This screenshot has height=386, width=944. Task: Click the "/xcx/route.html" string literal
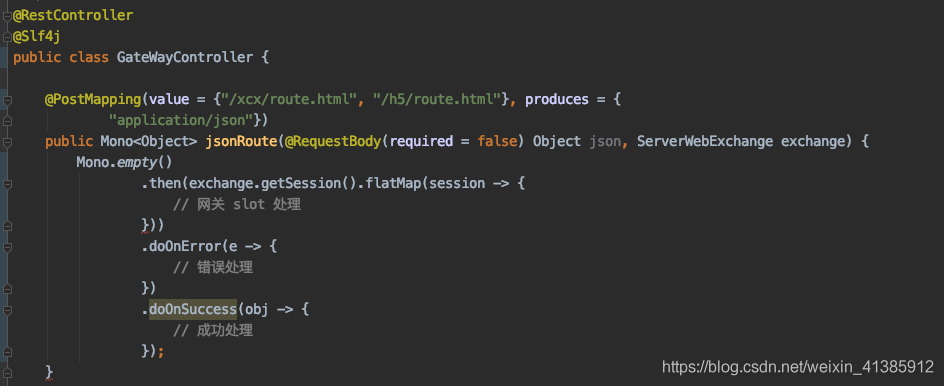pyautogui.click(x=286, y=99)
